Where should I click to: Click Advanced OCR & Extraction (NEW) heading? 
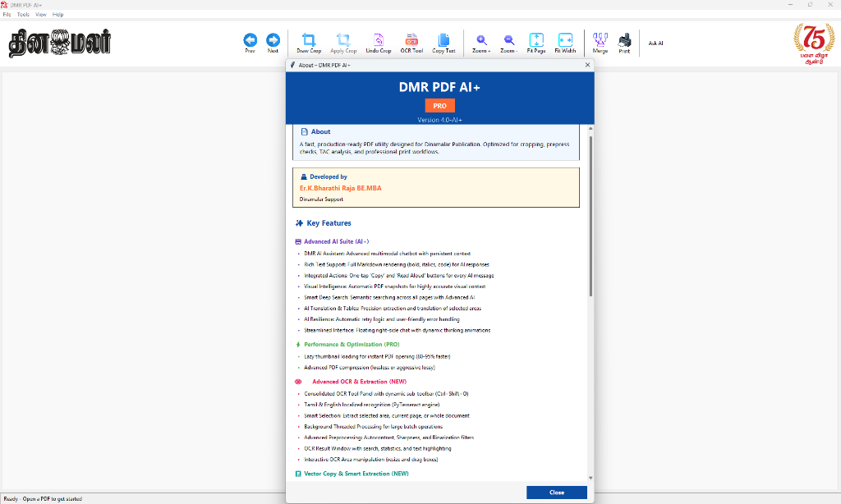tap(360, 382)
